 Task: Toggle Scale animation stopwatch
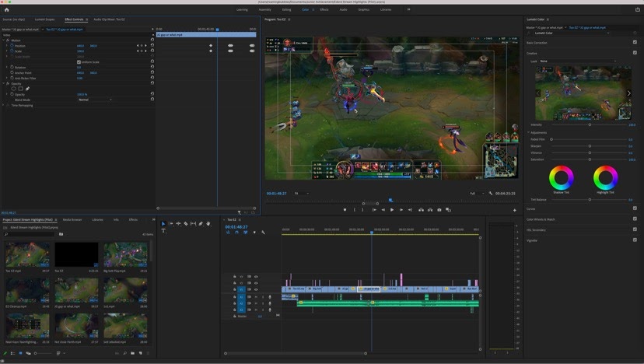coord(12,51)
